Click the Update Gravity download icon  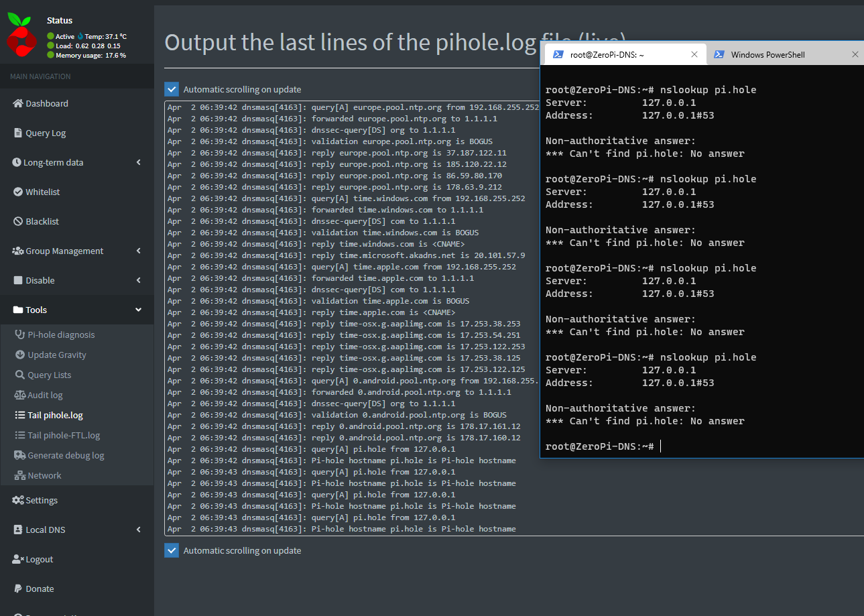tap(21, 355)
